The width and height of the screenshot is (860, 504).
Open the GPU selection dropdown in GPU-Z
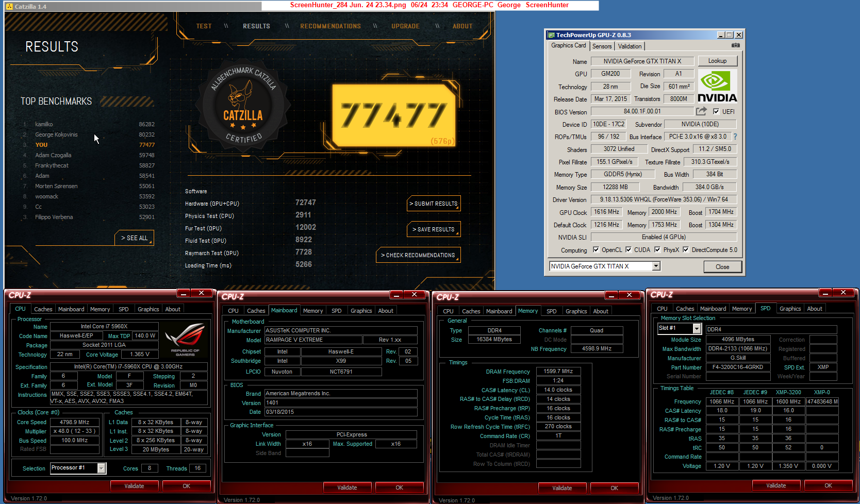(656, 266)
